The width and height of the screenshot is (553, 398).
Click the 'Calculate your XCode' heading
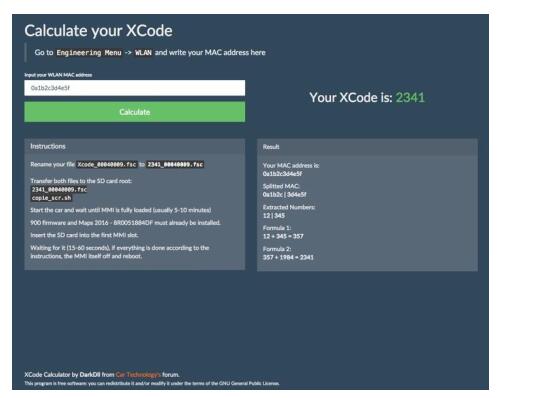coord(98,31)
